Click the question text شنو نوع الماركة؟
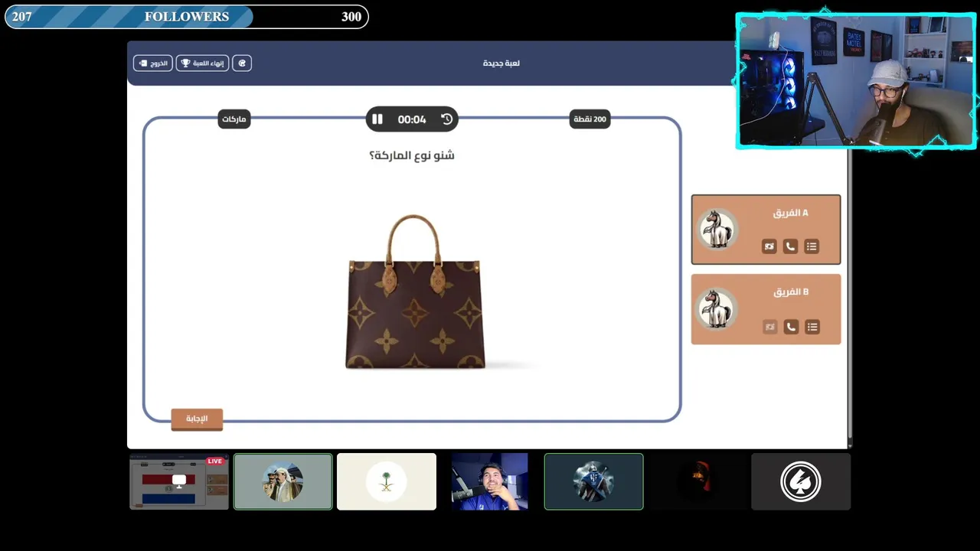The image size is (980, 551). (412, 155)
